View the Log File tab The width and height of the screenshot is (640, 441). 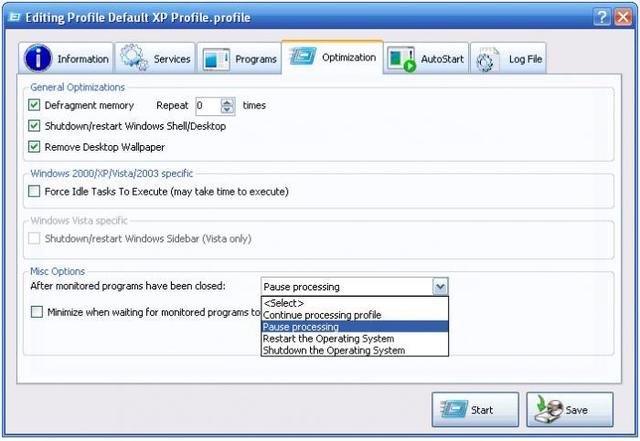click(508, 58)
